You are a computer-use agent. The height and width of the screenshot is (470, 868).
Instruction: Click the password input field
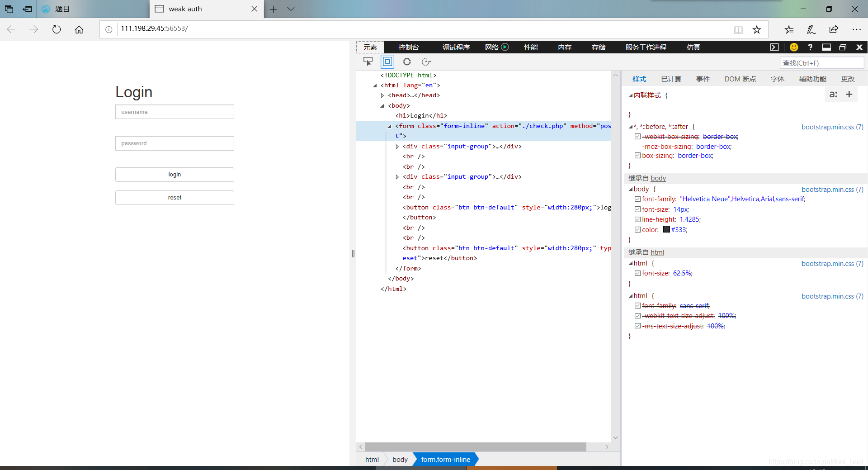tap(175, 143)
